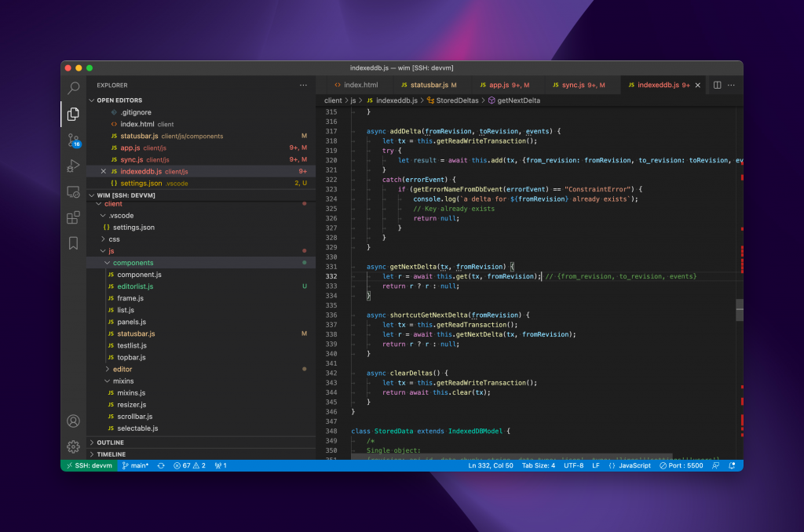Open Problems via errors and warnings count
Screen dimensions: 804x532
[x=189, y=465]
